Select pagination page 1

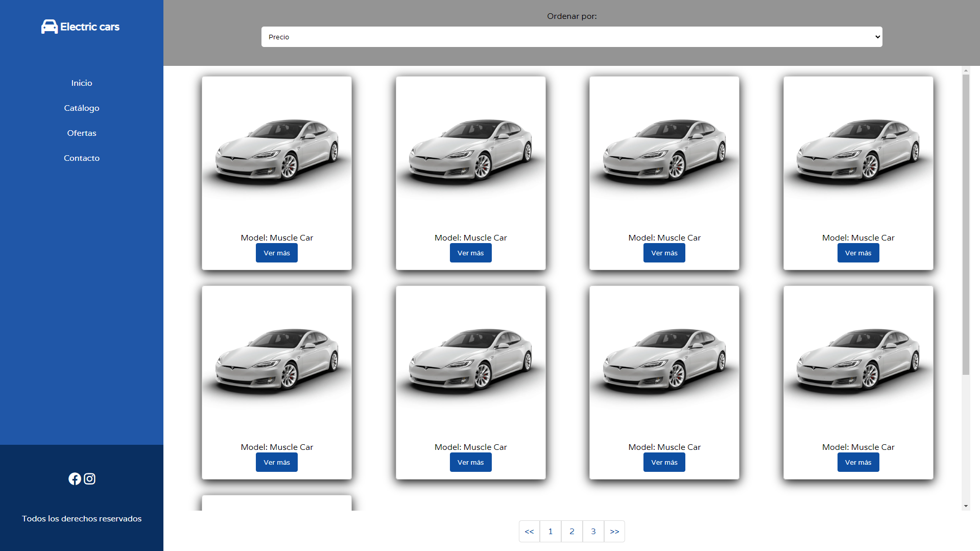point(551,531)
